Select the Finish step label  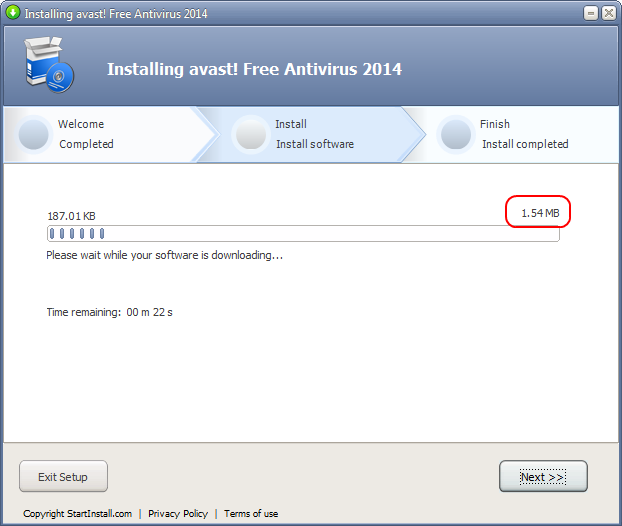495,124
